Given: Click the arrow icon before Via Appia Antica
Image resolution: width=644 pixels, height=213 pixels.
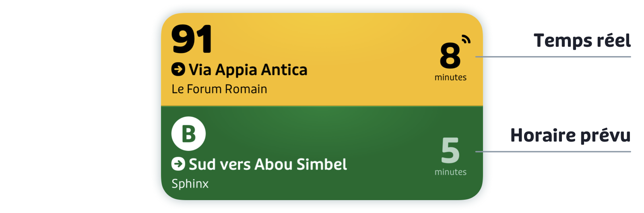Looking at the screenshot, I should point(178,69).
